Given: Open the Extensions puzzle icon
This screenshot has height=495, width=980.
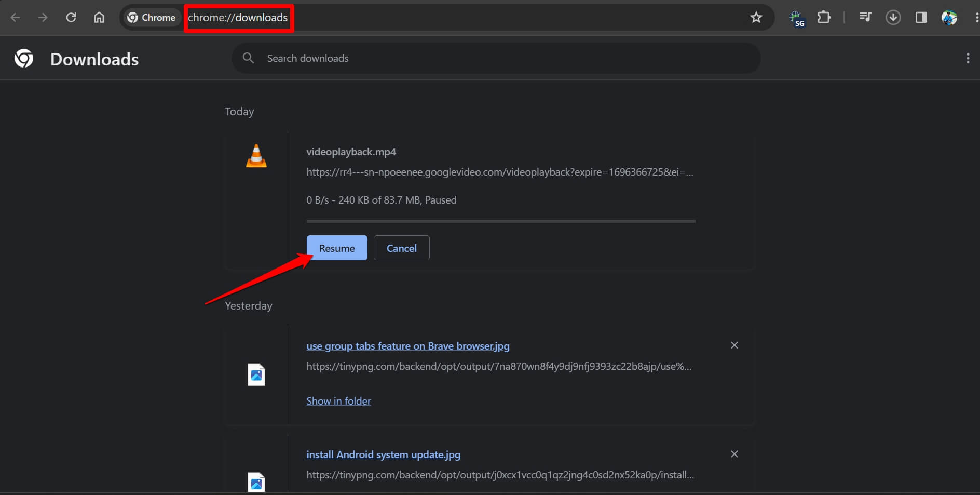Looking at the screenshot, I should click(823, 18).
